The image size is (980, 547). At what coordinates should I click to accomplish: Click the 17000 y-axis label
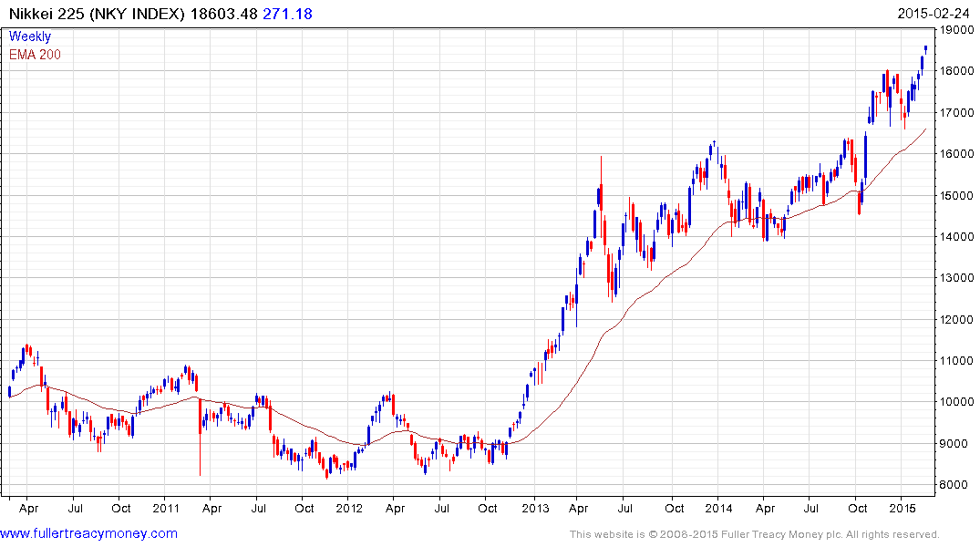957,112
